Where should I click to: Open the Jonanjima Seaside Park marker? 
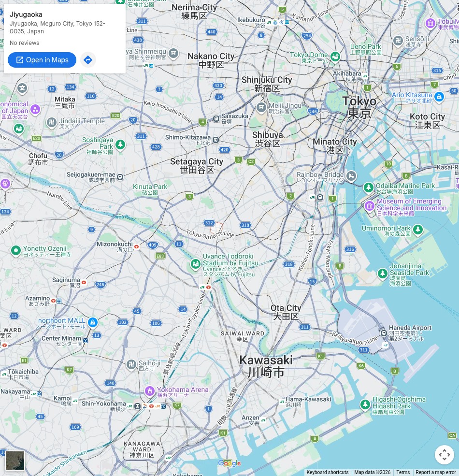[x=383, y=274]
